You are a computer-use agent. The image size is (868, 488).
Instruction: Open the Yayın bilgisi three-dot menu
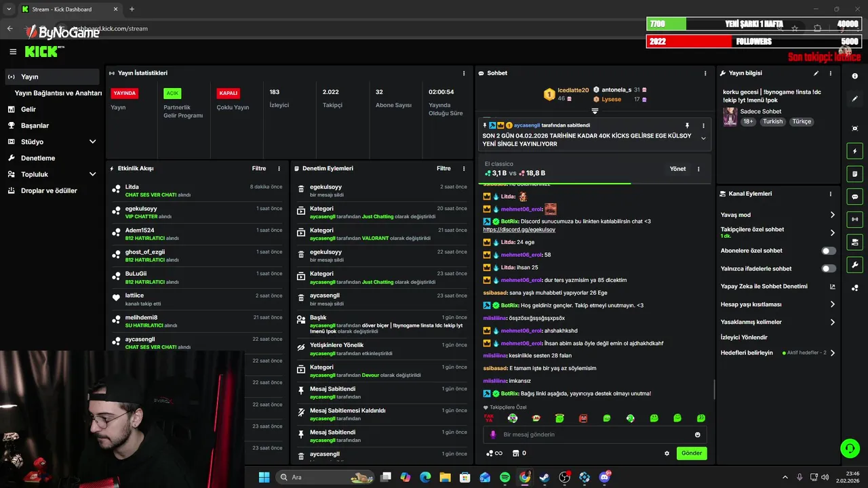point(831,73)
